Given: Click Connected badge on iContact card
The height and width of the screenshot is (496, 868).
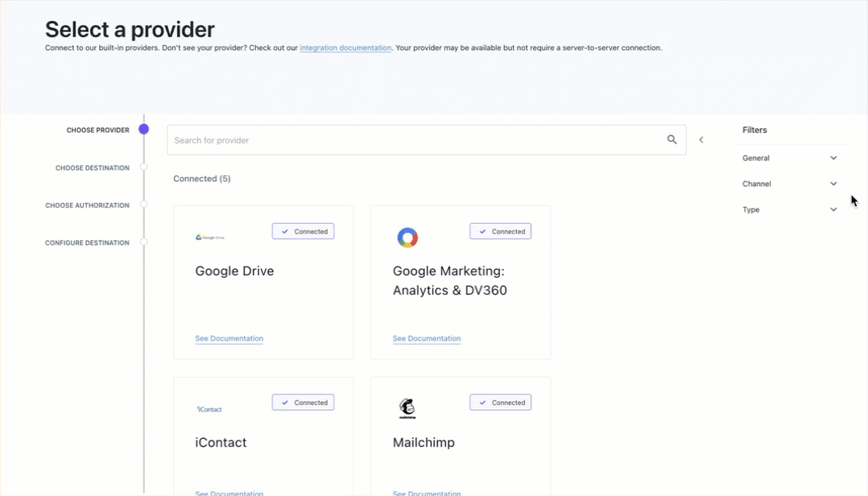Looking at the screenshot, I should 303,403.
